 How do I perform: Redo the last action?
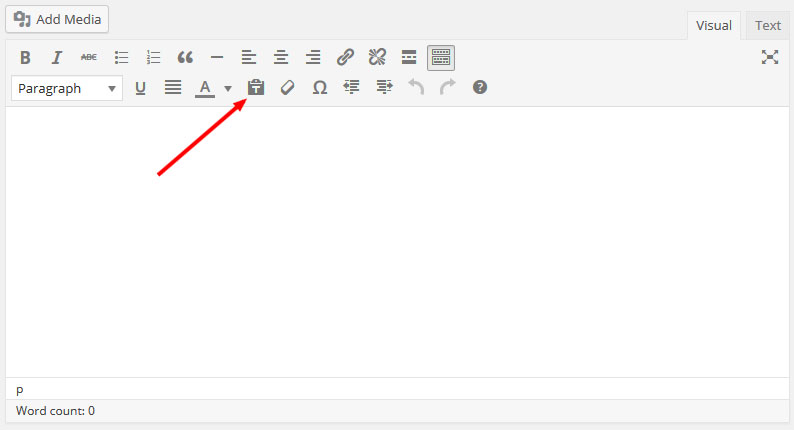[x=448, y=88]
